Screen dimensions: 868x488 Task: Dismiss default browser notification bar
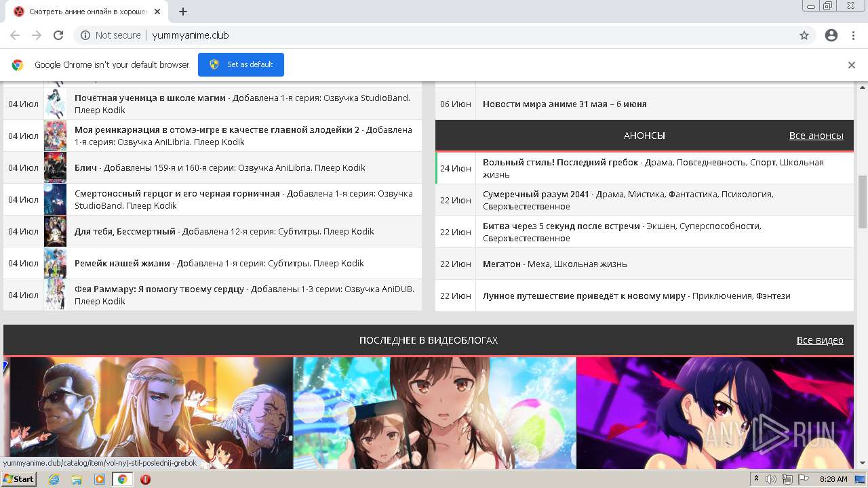pyautogui.click(x=852, y=65)
